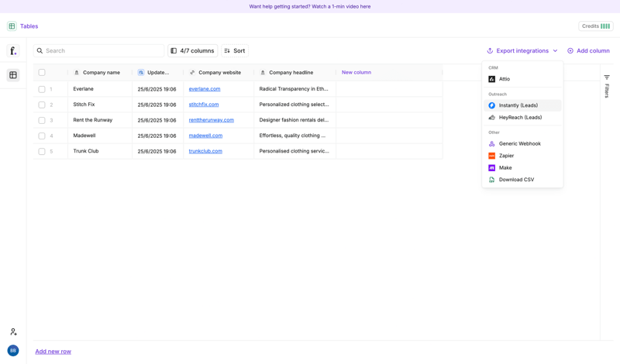Screen dimensions: 620x364
Task: Click the Company website link icon
Action: tap(192, 72)
